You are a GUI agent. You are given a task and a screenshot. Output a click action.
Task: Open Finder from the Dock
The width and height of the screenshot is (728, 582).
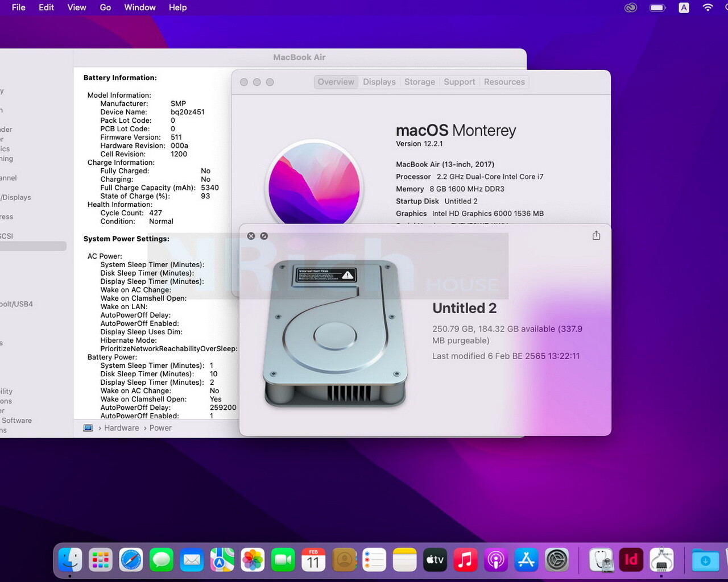(71, 560)
